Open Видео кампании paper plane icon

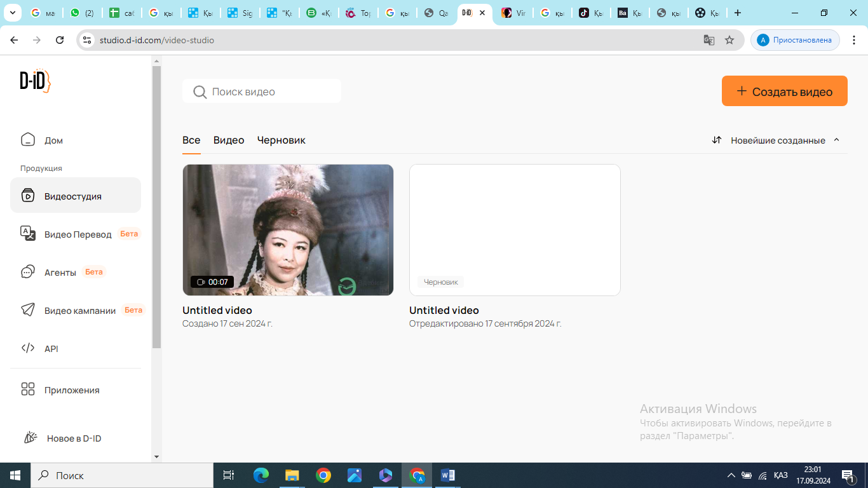[27, 310]
